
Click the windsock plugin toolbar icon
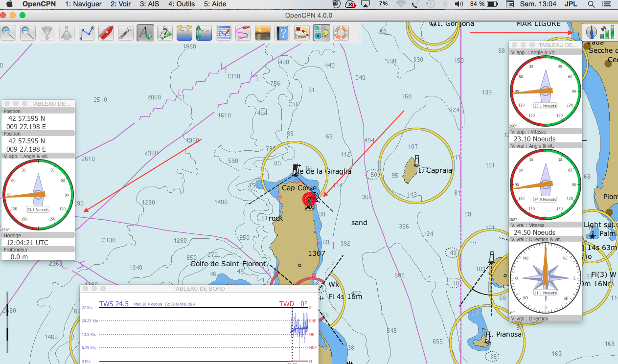302,33
